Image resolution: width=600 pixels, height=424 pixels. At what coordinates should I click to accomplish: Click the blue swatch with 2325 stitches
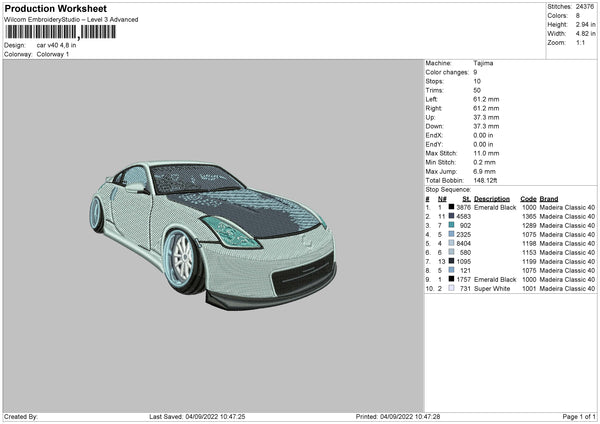pyautogui.click(x=452, y=234)
